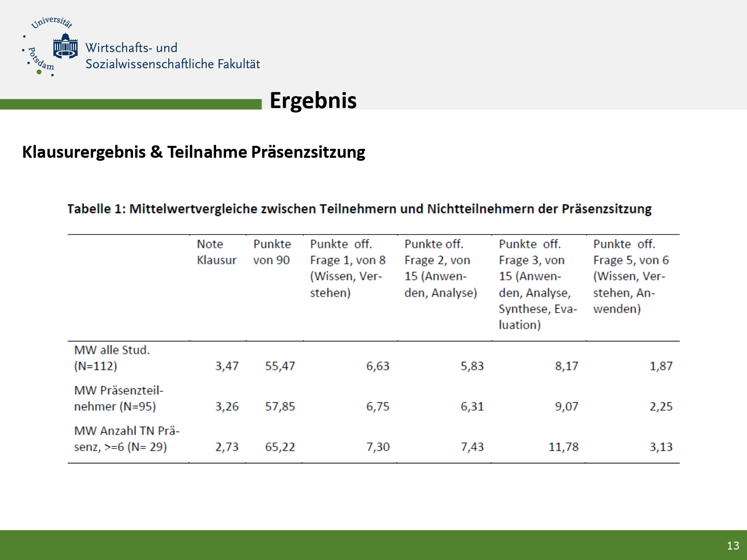Click the MW Anzahl TN Präsenz row label

126,439
